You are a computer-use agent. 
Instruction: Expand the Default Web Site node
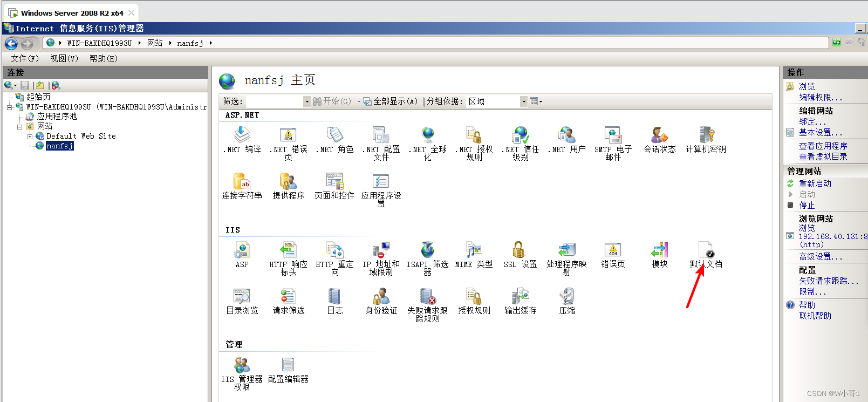[30, 137]
